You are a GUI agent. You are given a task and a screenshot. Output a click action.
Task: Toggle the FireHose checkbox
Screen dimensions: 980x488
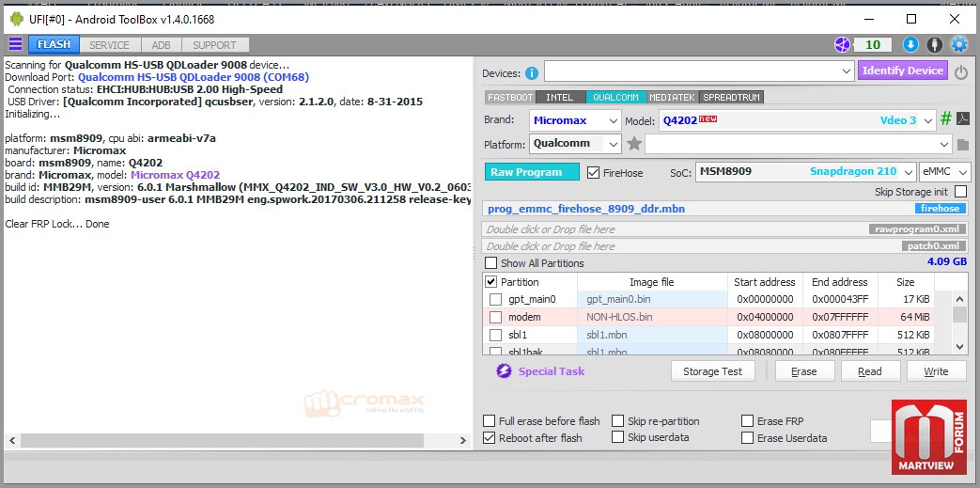click(593, 172)
